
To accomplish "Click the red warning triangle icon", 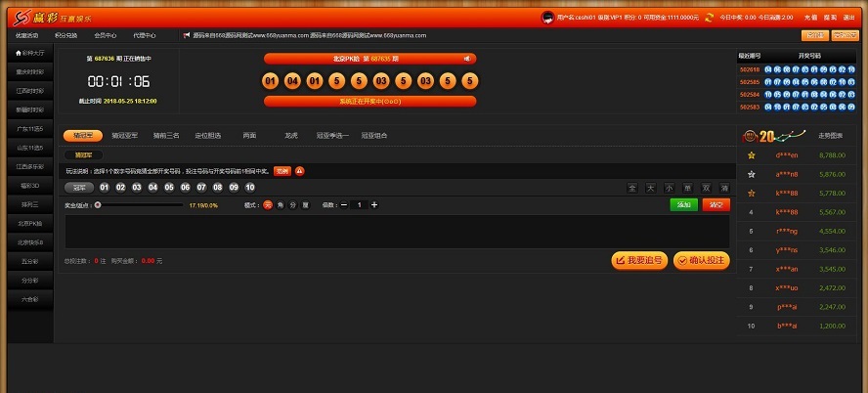I will (x=300, y=170).
